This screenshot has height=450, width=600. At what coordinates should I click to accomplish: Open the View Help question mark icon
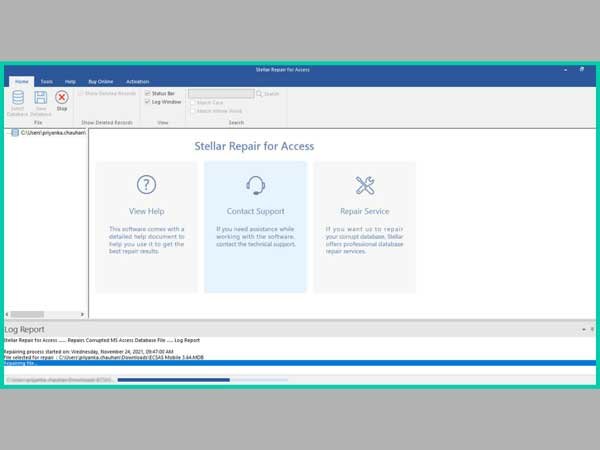[147, 184]
